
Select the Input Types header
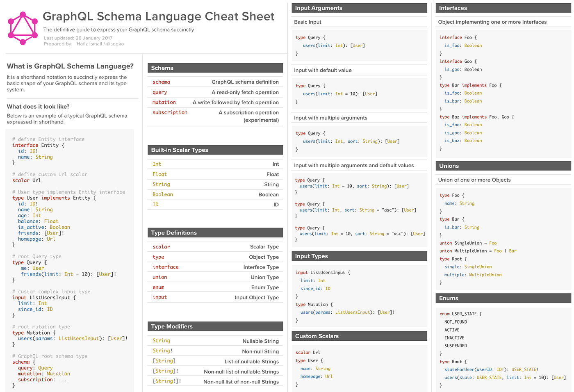click(x=359, y=256)
